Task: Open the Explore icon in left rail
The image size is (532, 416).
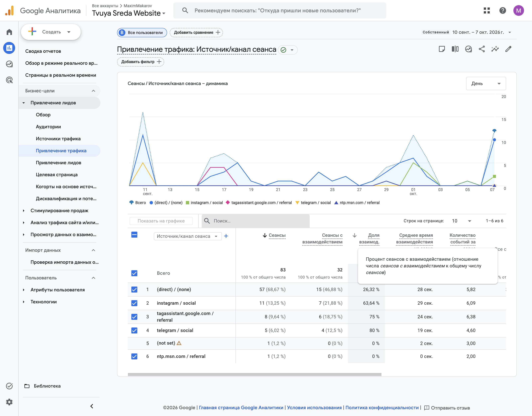Action: [9, 64]
